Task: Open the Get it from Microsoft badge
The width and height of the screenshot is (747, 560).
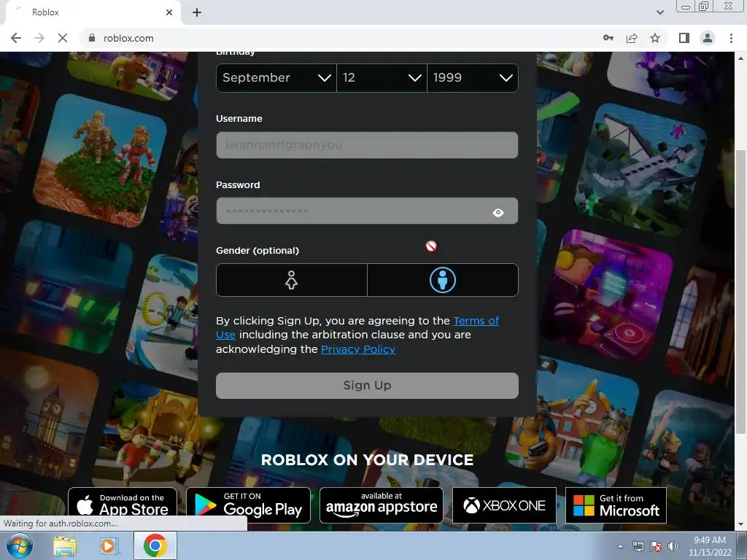Action: 616,505
